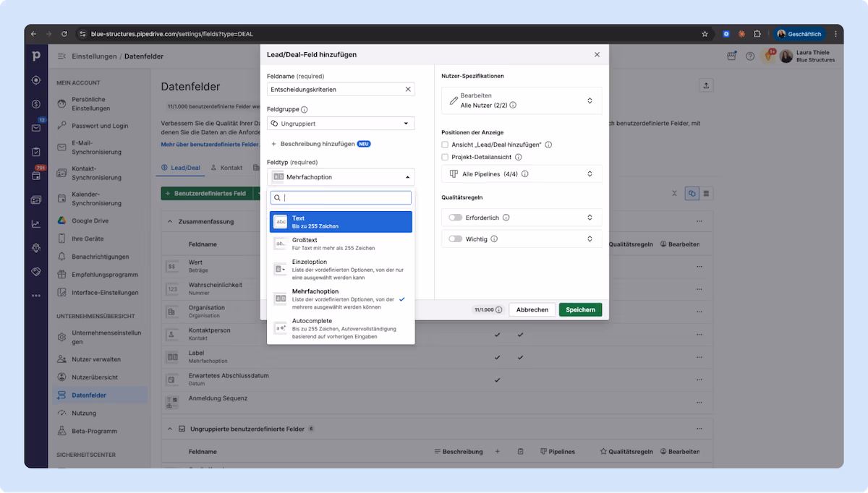Viewport: 868px width, 493px height.
Task: Collapse the Feldtyp Mehrfachoption dropdown
Action: 341,176
